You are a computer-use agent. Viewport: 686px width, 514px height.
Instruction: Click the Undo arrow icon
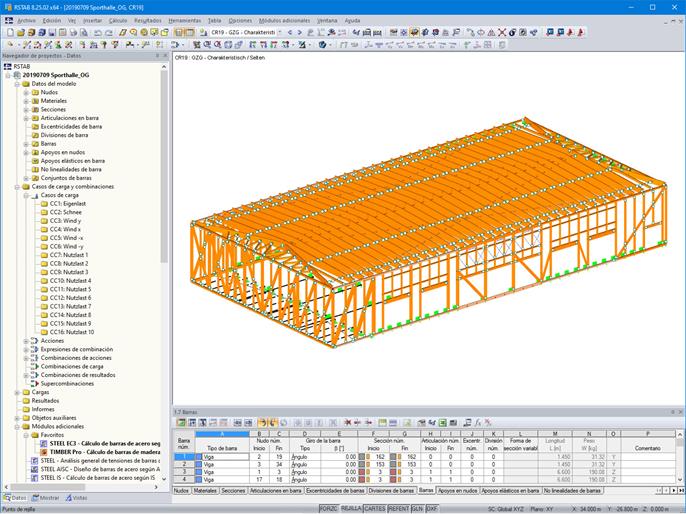click(x=98, y=32)
